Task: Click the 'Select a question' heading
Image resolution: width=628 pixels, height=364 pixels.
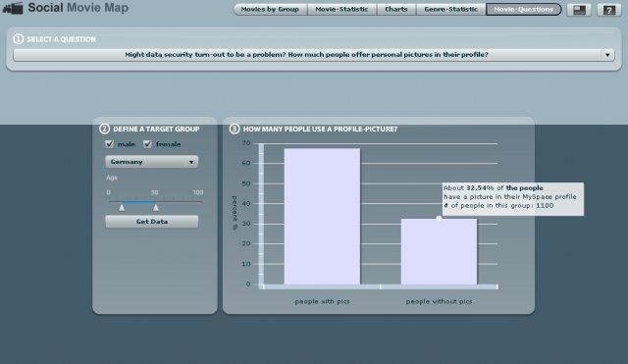Action: coord(61,39)
